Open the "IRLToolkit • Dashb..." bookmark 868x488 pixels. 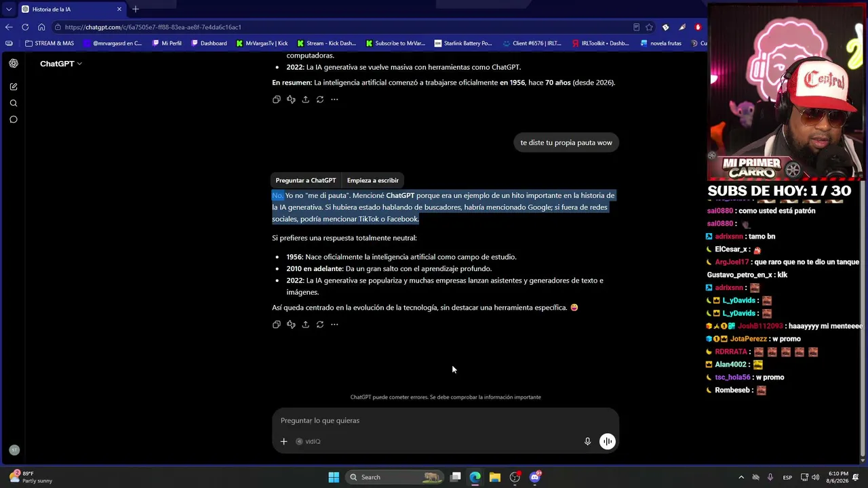[x=600, y=43]
